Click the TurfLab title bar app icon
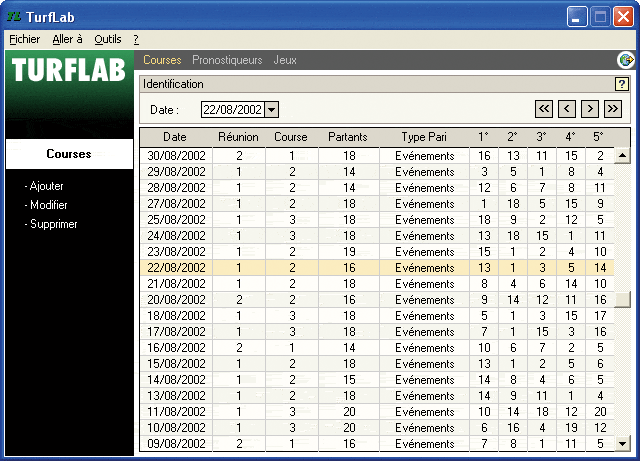 [x=13, y=17]
